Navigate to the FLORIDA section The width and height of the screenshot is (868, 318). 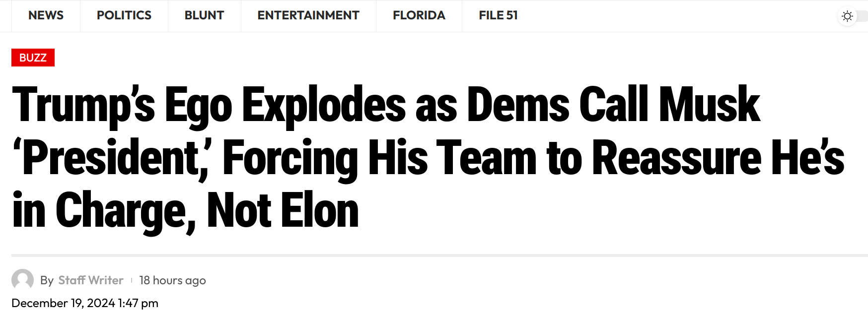click(x=419, y=15)
